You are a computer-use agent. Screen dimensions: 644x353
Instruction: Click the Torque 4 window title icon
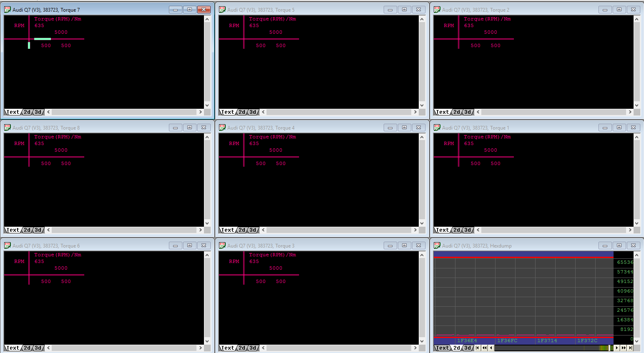222,128
